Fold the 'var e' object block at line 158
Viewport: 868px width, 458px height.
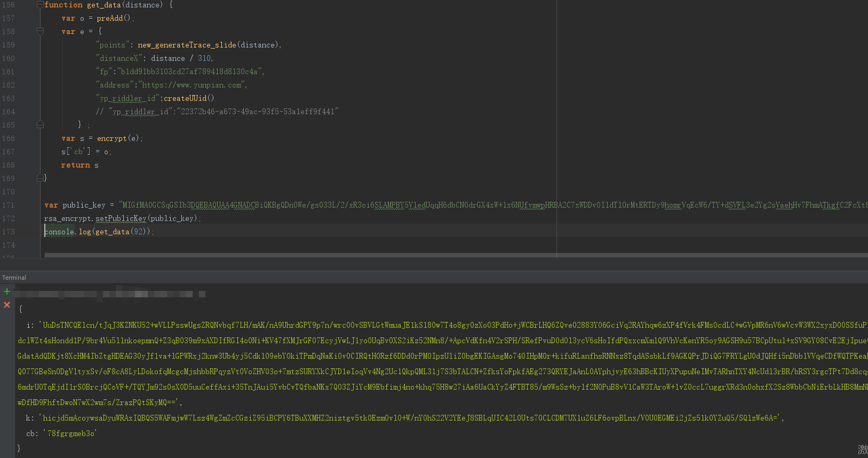coord(40,31)
